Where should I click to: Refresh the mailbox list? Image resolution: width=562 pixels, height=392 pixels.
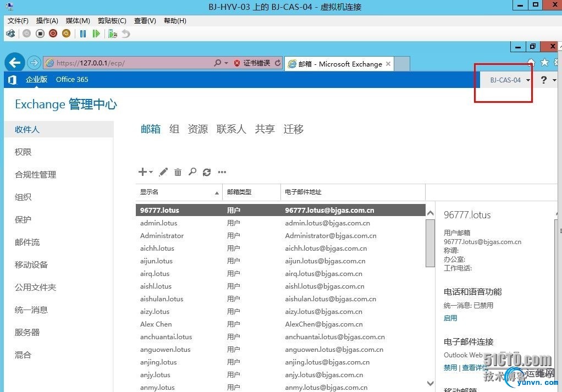(207, 172)
